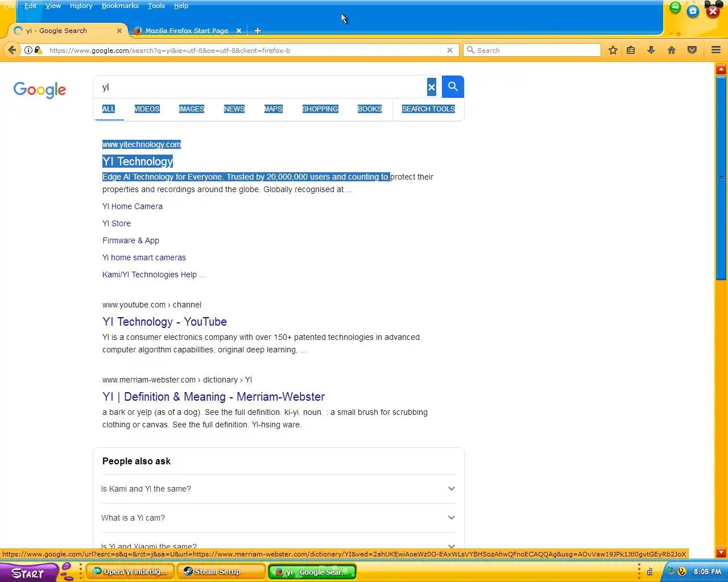Stop loading with the address bar X
The height and width of the screenshot is (582, 728).
click(x=450, y=50)
